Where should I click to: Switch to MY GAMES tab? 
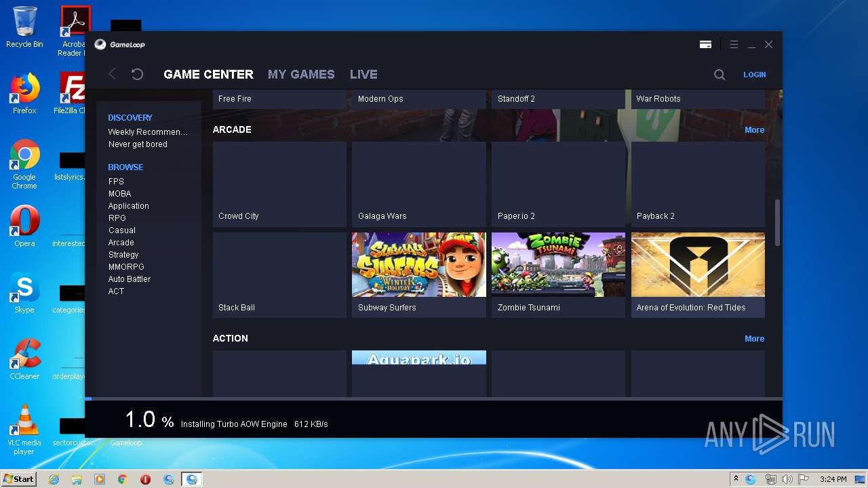click(301, 75)
